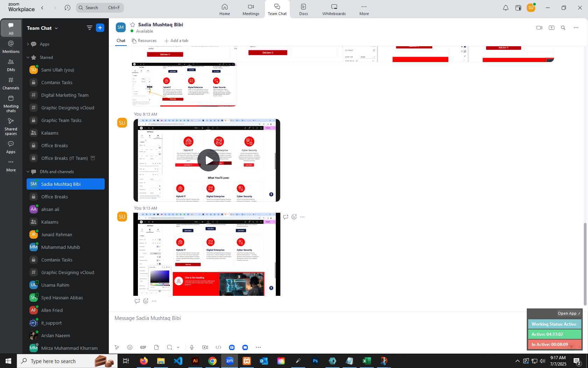Play the 9:13 AM video message
This screenshot has height=368, width=588.
[209, 160]
